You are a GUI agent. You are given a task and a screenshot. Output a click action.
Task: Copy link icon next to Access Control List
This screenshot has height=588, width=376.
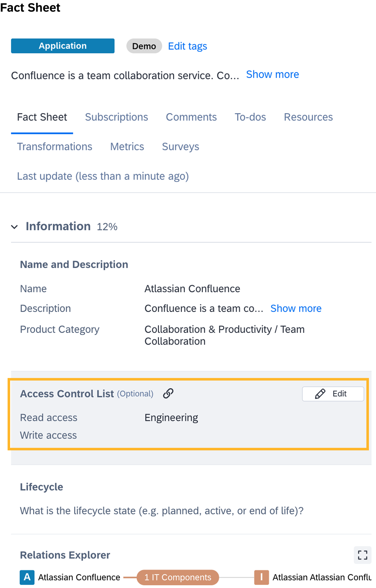pyautogui.click(x=168, y=393)
